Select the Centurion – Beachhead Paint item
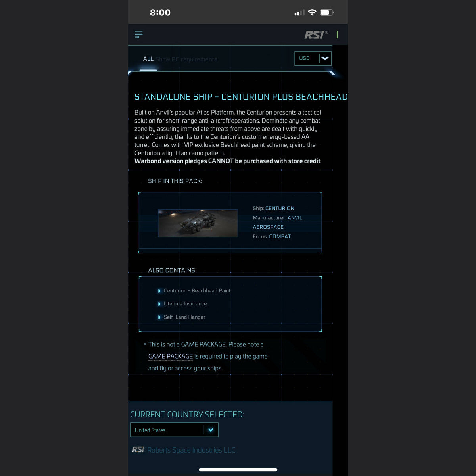Screen dimensions: 476x476 point(197,291)
